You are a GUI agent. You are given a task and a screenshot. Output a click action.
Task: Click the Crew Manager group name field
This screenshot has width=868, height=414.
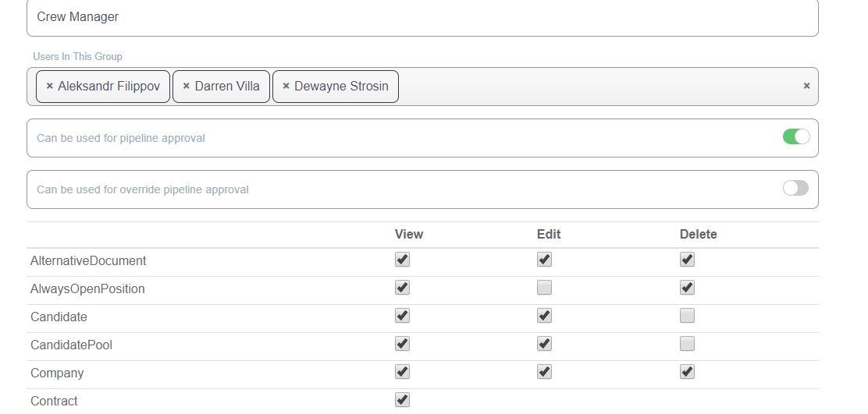422,17
